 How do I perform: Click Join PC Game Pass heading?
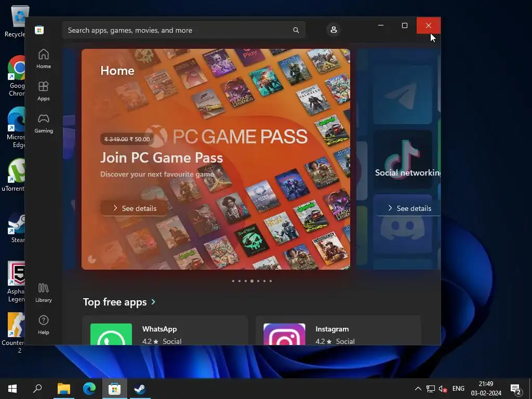click(x=162, y=158)
